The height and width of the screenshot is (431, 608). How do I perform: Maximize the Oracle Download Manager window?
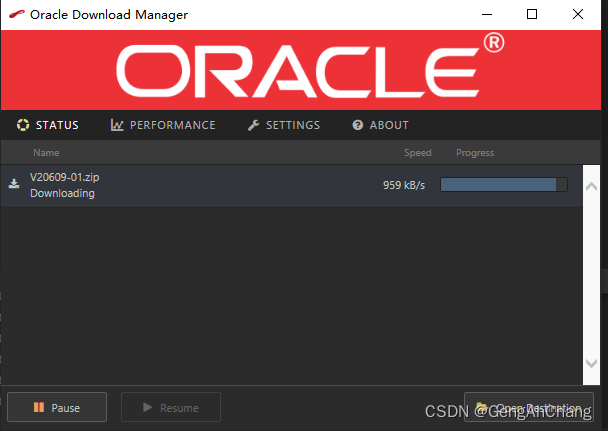(x=532, y=14)
